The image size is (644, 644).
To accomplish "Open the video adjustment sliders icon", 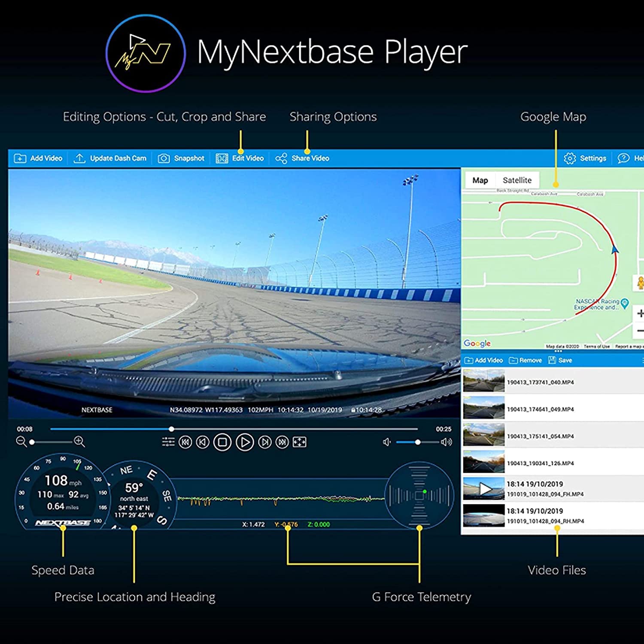I will 168,442.
